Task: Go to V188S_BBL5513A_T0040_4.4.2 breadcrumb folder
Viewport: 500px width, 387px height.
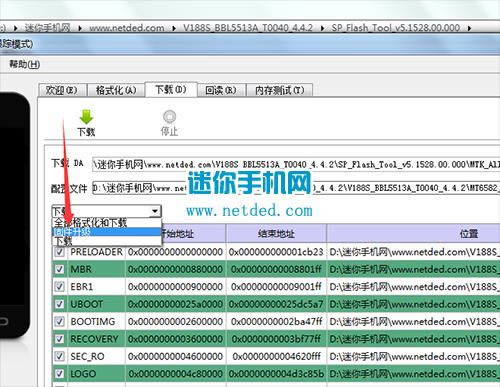Action: click(x=248, y=28)
